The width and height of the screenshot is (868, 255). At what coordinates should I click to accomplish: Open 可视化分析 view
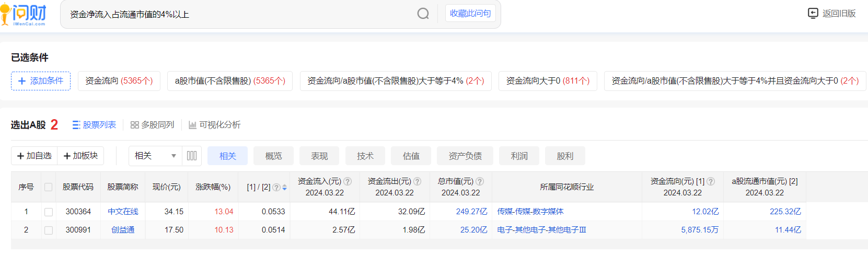pos(215,125)
